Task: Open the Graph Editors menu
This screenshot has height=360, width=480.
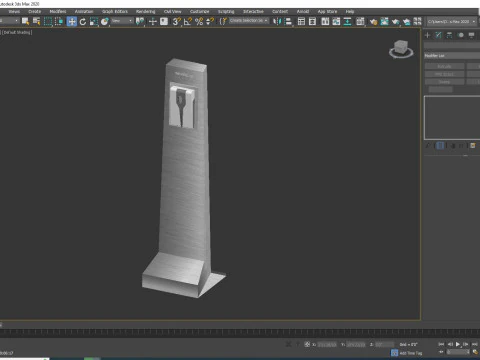Action: click(115, 11)
